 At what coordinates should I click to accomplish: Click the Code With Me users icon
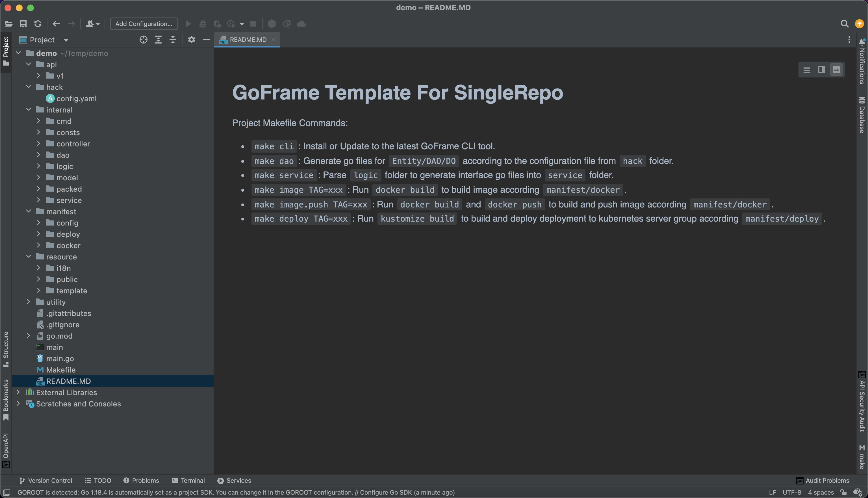click(90, 24)
